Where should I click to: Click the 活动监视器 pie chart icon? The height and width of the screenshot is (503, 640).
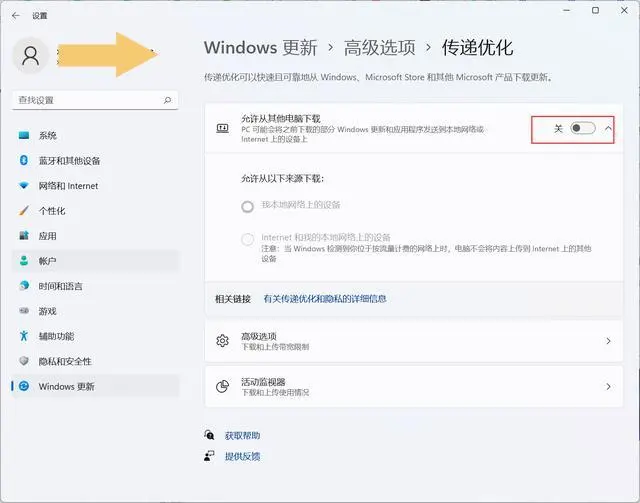(222, 386)
